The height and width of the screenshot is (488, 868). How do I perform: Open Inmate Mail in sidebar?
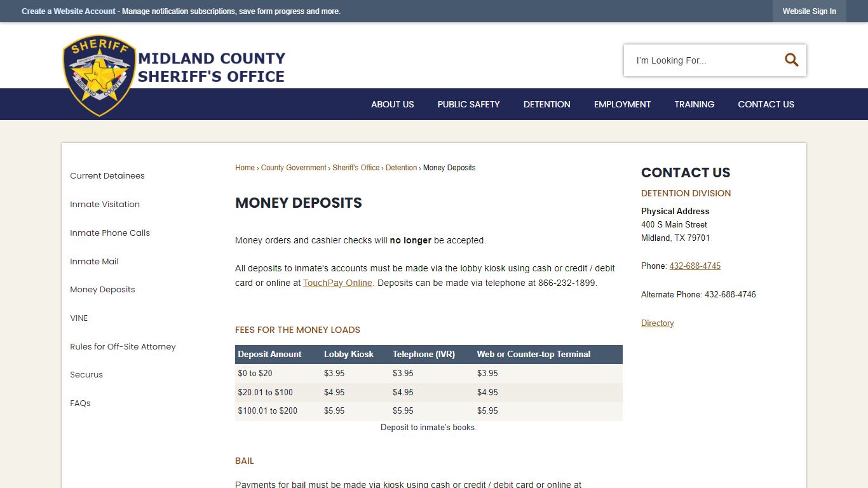(94, 262)
